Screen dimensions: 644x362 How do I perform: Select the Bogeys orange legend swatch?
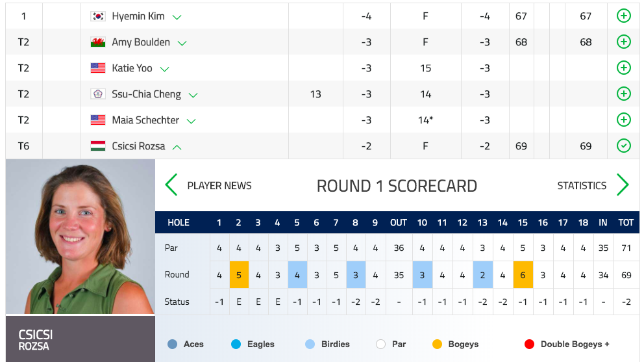pos(437,344)
